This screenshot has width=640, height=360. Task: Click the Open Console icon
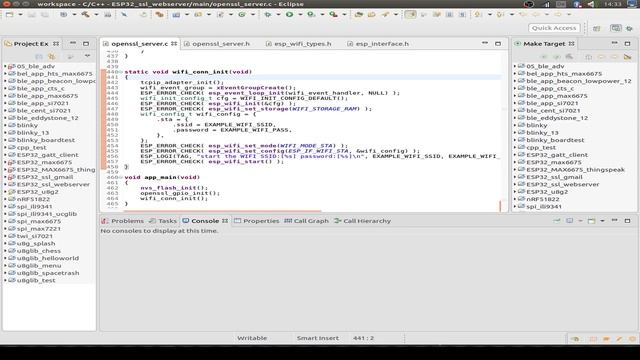591,221
